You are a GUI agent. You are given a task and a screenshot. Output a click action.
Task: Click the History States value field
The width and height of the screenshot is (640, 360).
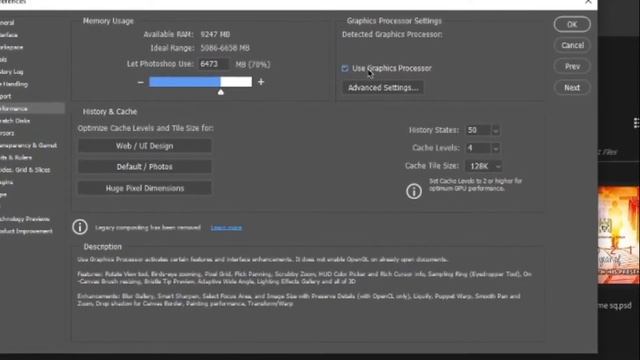click(x=478, y=130)
